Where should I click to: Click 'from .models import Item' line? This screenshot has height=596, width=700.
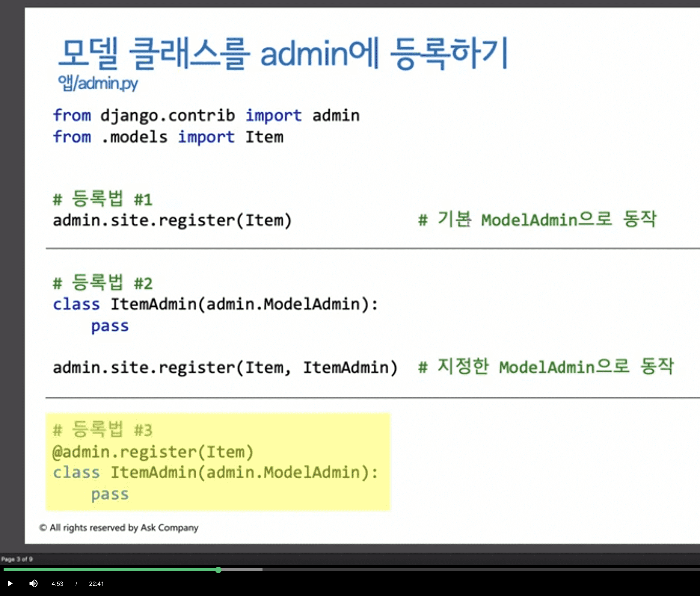(168, 137)
